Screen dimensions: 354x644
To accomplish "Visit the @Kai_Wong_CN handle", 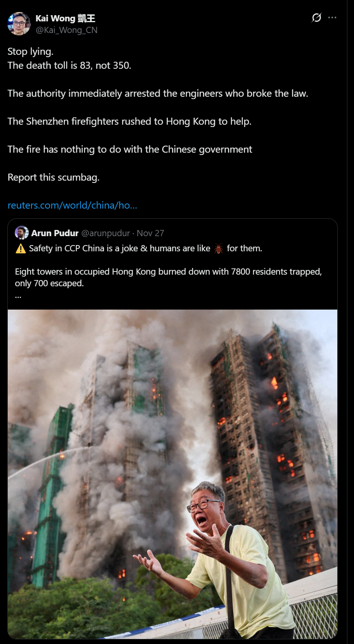I will click(66, 30).
